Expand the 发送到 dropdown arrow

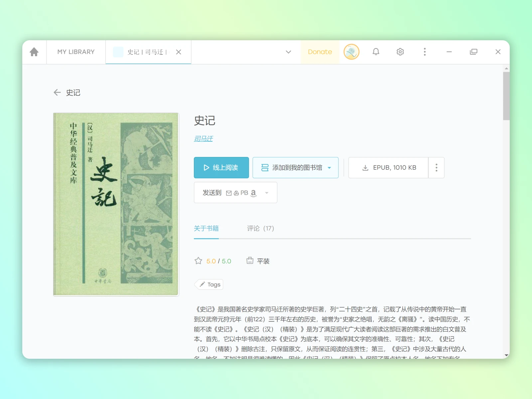tap(267, 193)
